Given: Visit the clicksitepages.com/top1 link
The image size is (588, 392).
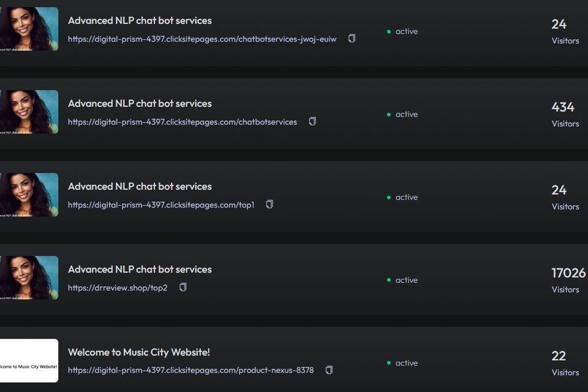Looking at the screenshot, I should point(161,205).
